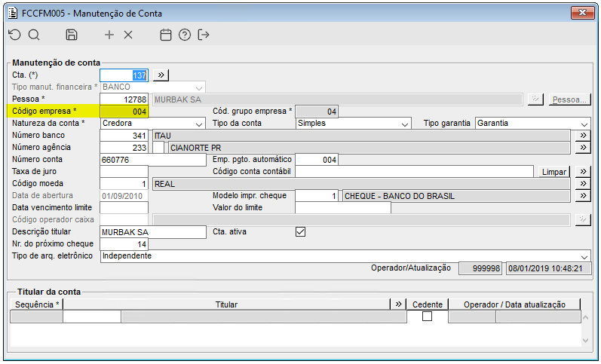Screen dimensions: 601x364
Task: Add new record with plus icon
Action: [x=109, y=35]
